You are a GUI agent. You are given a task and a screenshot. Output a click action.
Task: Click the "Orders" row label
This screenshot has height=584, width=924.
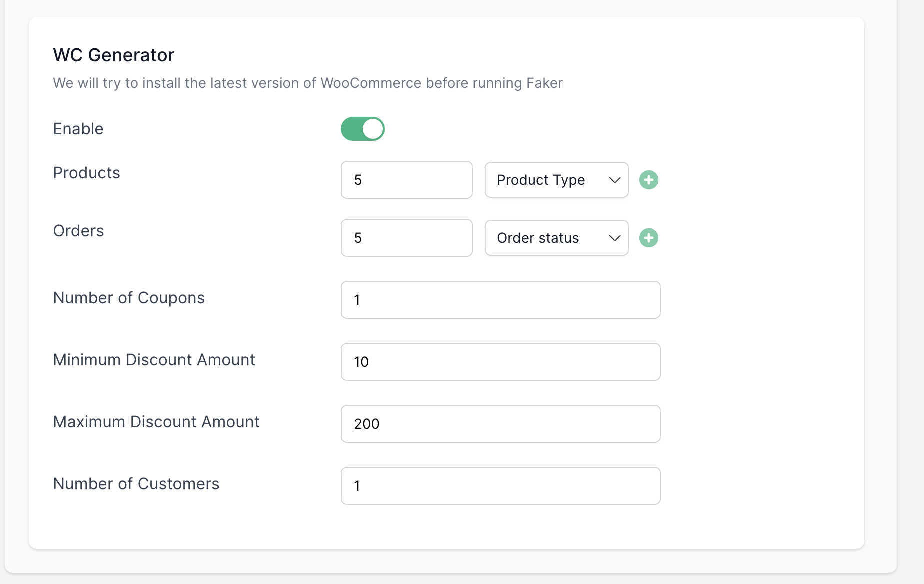click(x=78, y=231)
